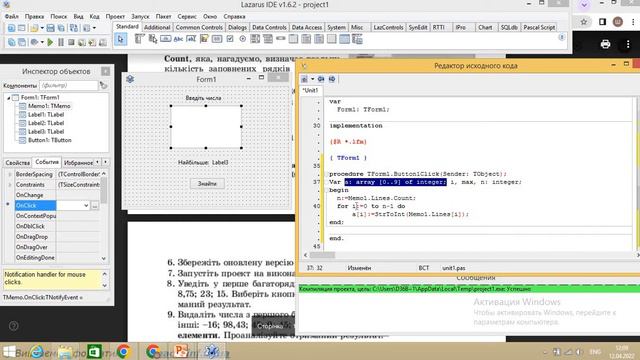
Task: Pick the TComboBox component in palette
Action: [x=268, y=39]
